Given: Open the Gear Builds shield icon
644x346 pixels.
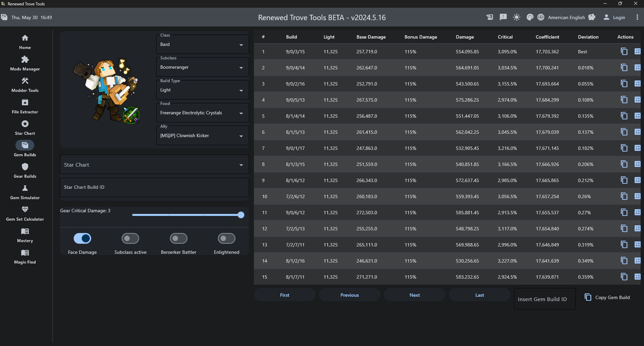Looking at the screenshot, I should (x=25, y=167).
